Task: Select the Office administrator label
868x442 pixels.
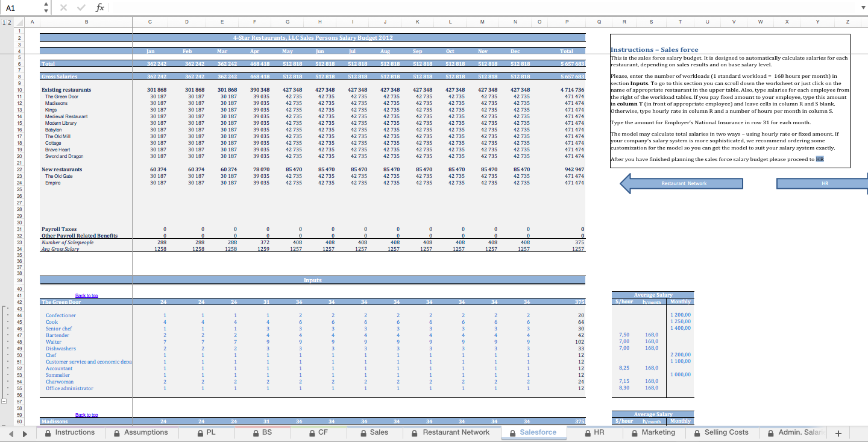Action: pos(69,388)
